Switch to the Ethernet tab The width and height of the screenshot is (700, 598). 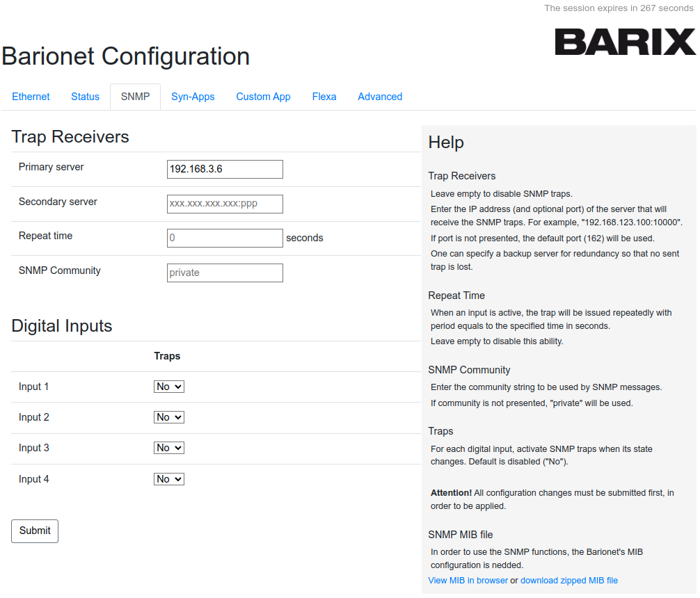click(31, 97)
